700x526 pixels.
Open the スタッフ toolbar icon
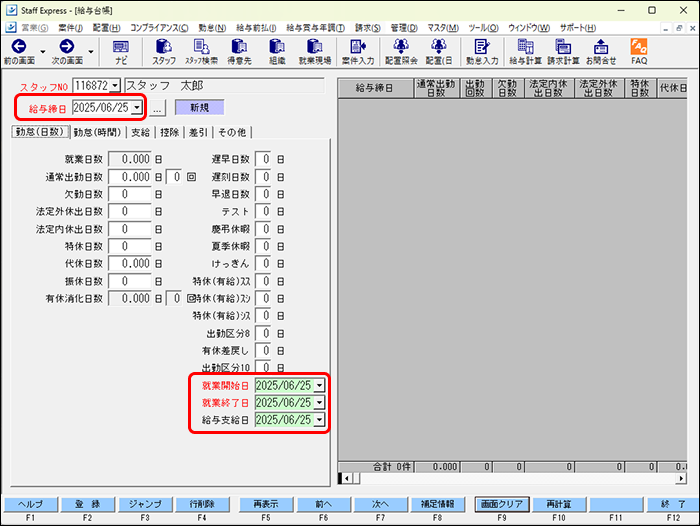click(164, 52)
